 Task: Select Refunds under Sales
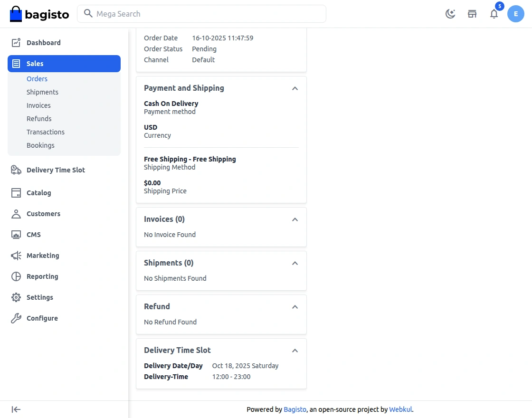click(x=39, y=119)
